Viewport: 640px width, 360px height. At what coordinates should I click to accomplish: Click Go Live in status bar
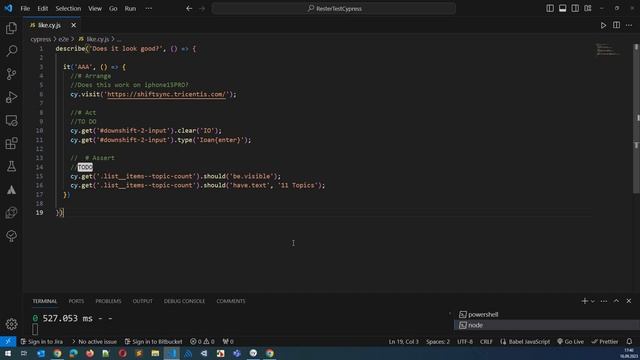[x=570, y=341]
